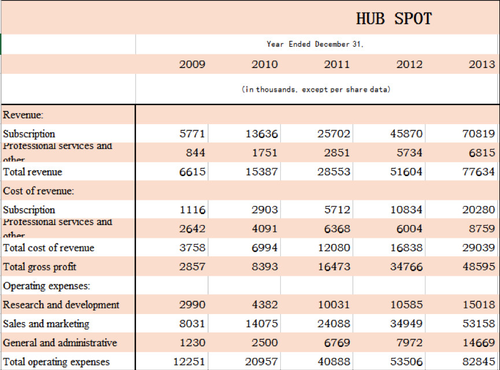Select the 'Revenue:' row label

(23, 115)
